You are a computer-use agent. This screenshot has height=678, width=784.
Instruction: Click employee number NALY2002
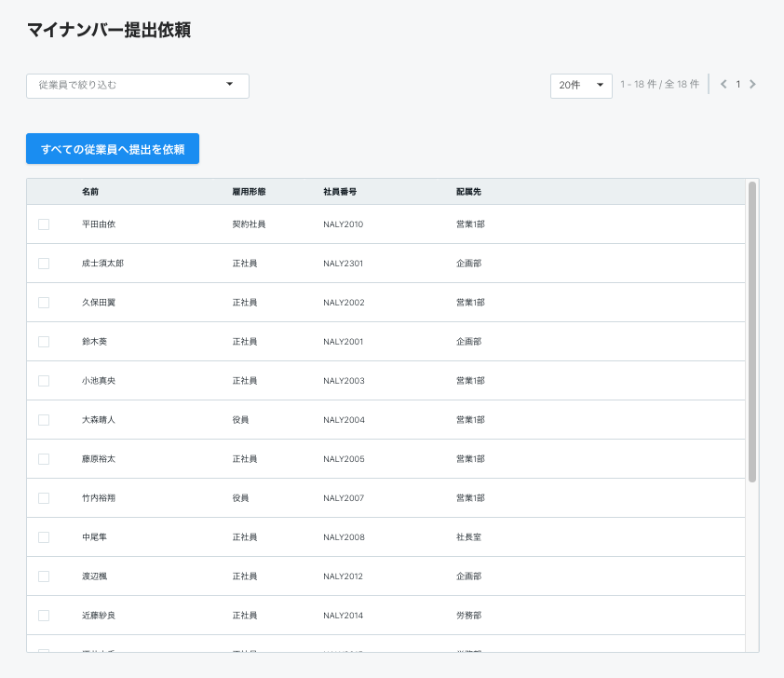pyautogui.click(x=344, y=303)
